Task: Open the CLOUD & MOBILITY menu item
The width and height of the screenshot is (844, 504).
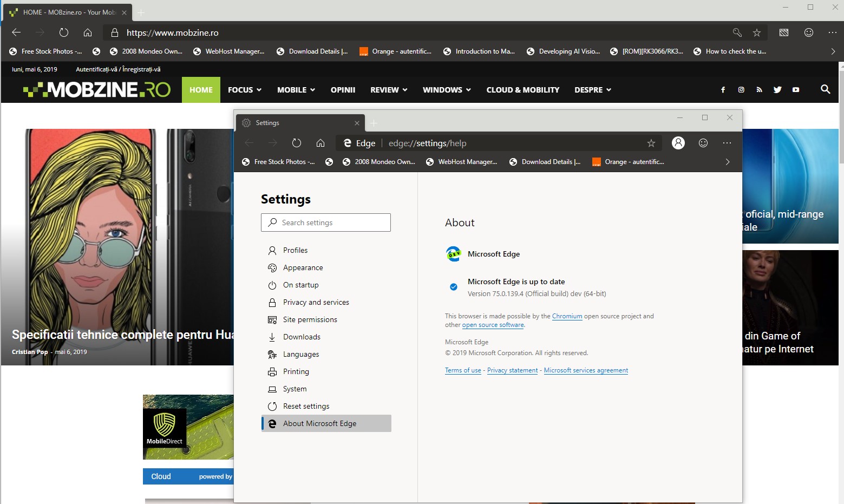Action: point(523,90)
